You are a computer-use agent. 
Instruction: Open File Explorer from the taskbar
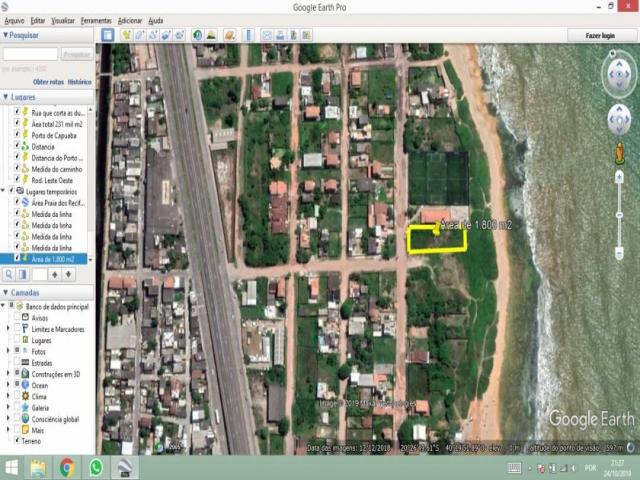click(x=38, y=467)
